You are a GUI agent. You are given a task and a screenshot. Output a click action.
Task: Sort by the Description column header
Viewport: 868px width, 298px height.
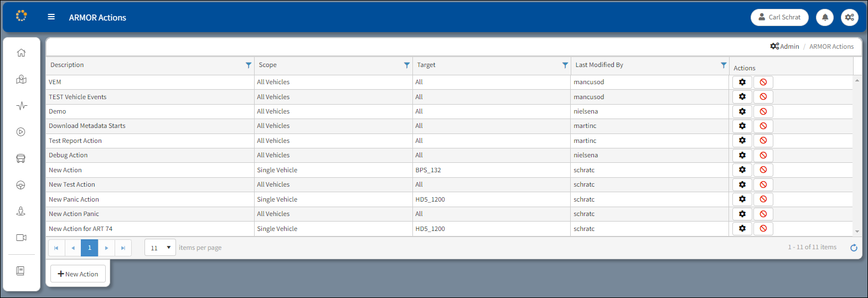[x=67, y=65]
